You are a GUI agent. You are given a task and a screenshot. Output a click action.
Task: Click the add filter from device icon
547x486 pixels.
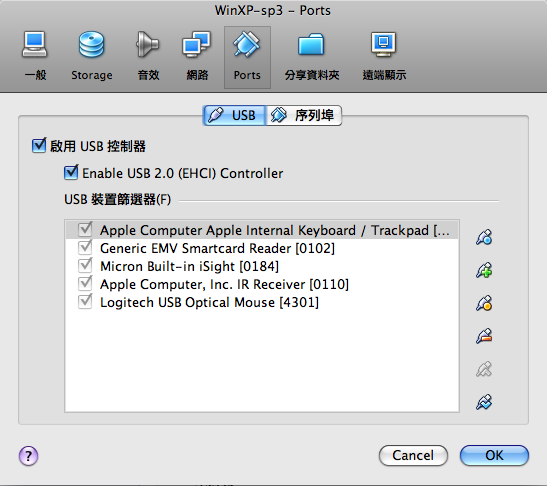click(484, 270)
